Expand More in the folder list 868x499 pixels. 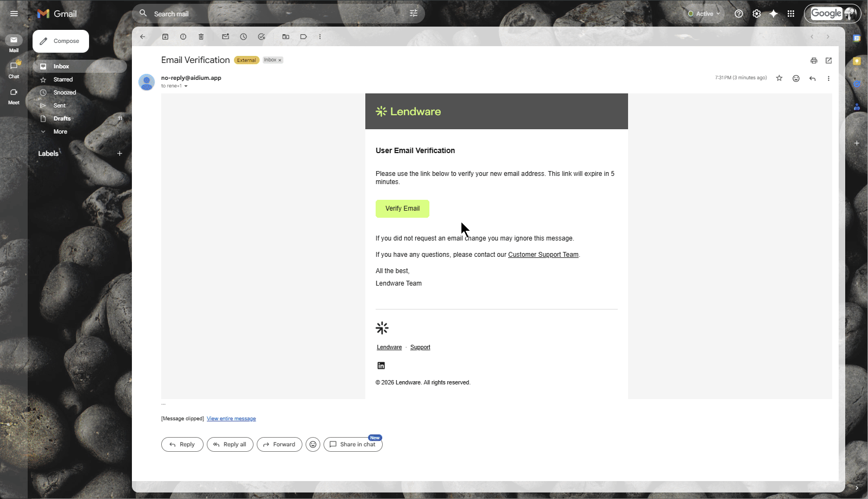[60, 131]
